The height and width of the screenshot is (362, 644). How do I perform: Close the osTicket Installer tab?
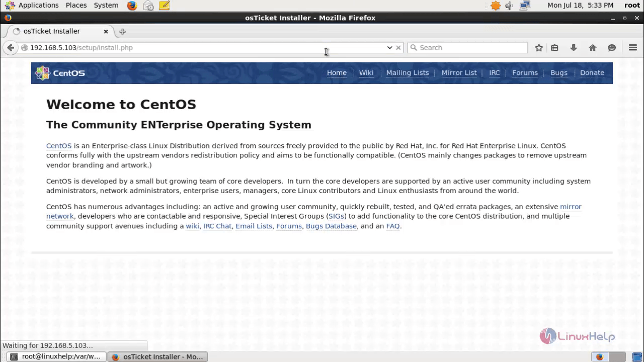click(x=106, y=31)
